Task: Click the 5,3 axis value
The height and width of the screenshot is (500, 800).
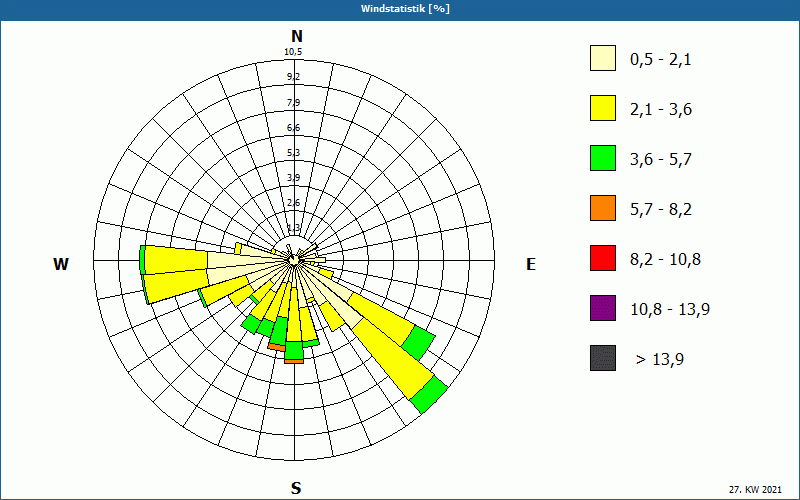Action: [293, 153]
